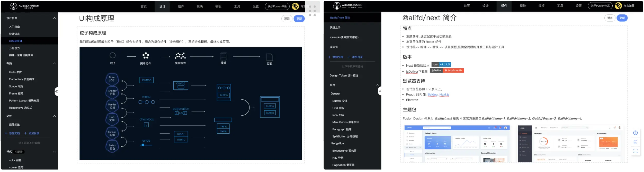The image size is (644, 172).
Task: Select 万有引力 in left sidebar
Action: (x=14, y=48)
